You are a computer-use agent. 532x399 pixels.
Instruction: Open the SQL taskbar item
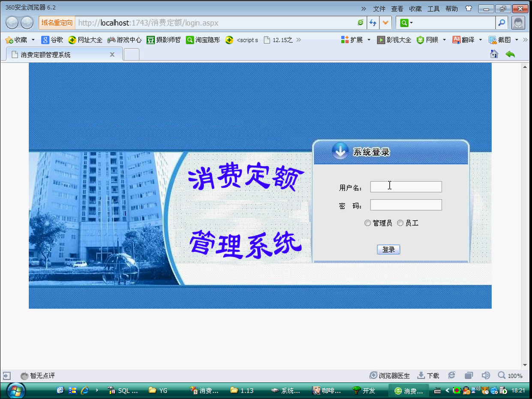[x=123, y=390]
